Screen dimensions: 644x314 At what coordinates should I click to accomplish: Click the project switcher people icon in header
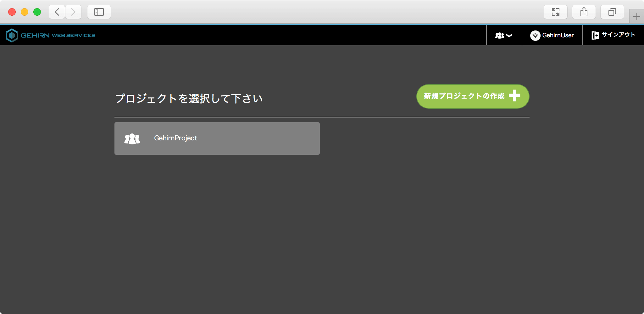[499, 35]
